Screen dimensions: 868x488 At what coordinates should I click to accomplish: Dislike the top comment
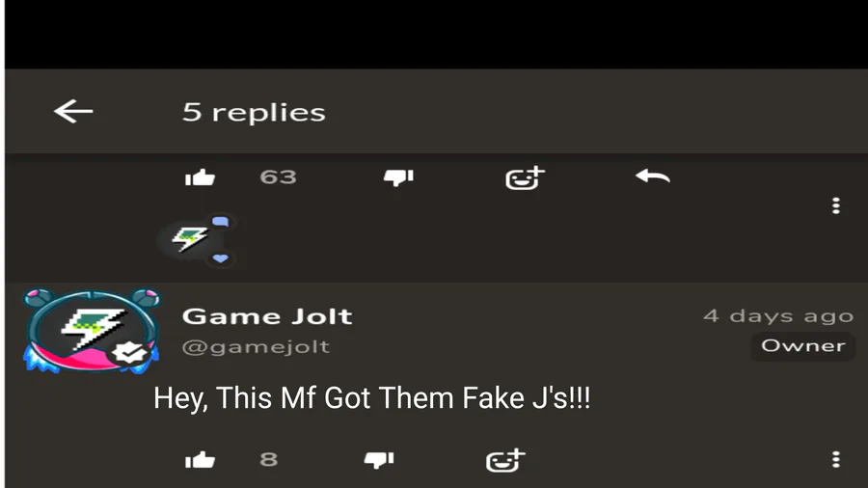pos(398,177)
